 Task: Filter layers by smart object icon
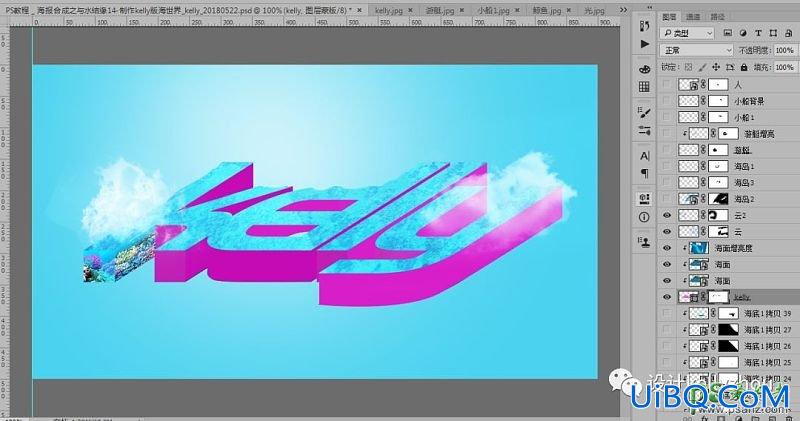point(789,33)
